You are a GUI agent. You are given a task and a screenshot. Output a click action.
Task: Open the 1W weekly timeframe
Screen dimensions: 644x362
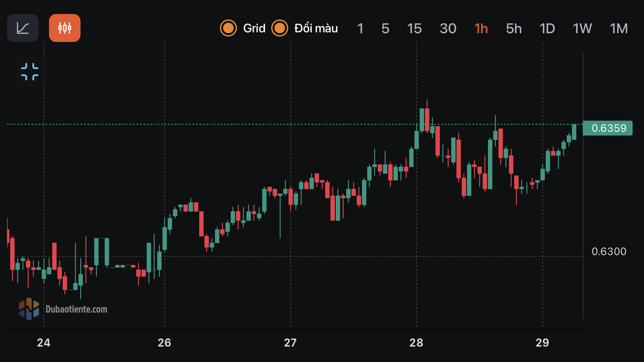pos(582,29)
